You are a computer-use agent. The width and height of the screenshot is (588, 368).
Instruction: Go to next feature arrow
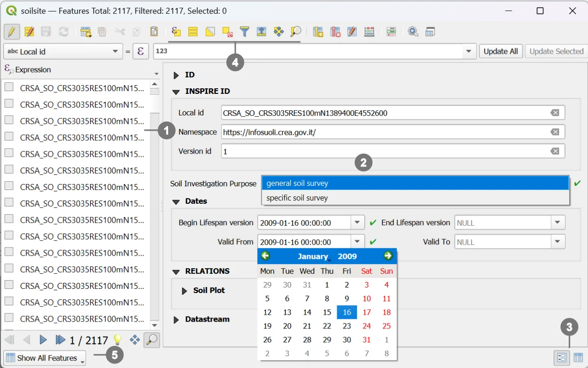[x=43, y=340]
